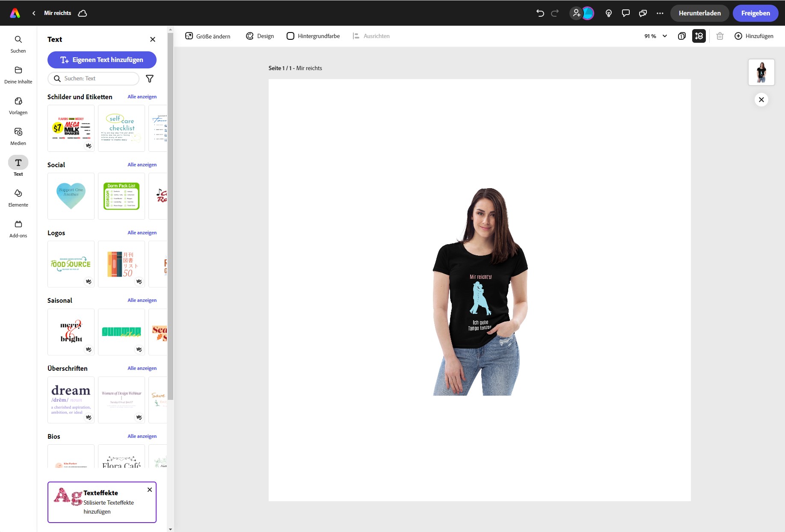The height and width of the screenshot is (532, 785).
Task: Click the Adobe Express home logo
Action: [x=15, y=13]
